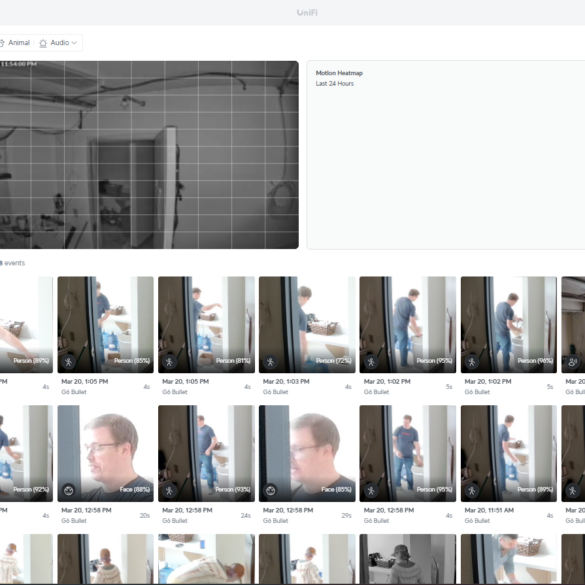Click the '24s' duration label
The width and height of the screenshot is (585, 585).
(x=245, y=516)
